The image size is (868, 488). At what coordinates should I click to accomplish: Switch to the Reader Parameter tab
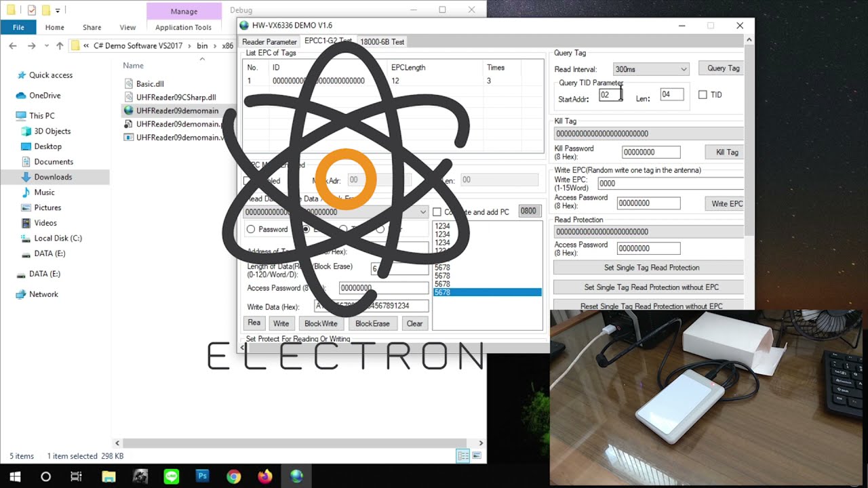[269, 41]
